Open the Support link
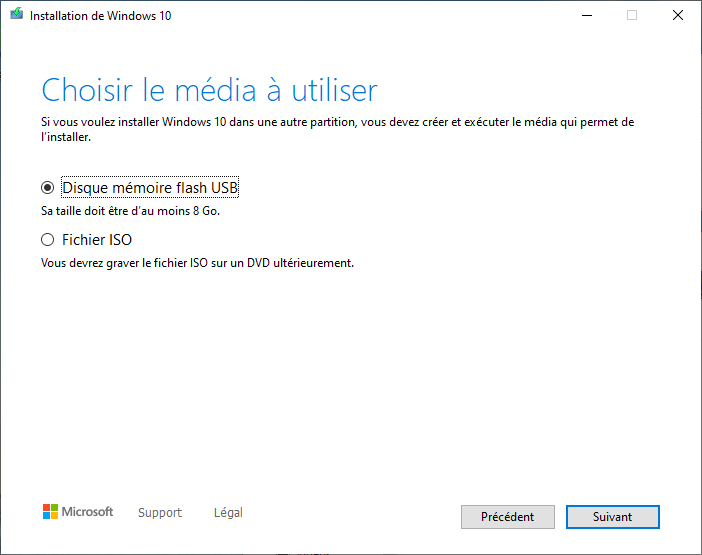 click(160, 513)
